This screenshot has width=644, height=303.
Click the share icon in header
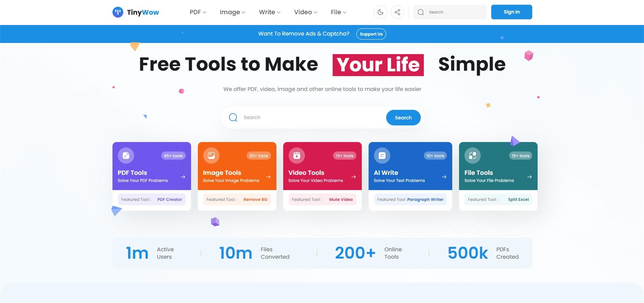click(397, 12)
